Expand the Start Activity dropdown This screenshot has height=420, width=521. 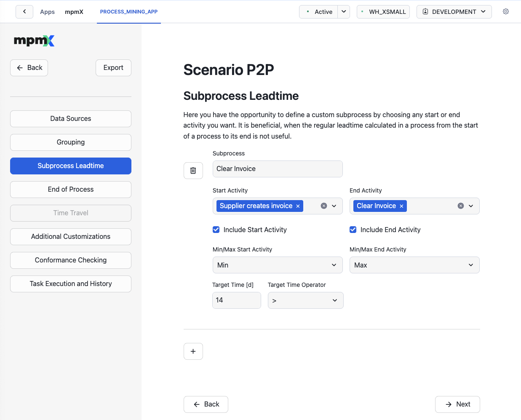click(x=334, y=206)
